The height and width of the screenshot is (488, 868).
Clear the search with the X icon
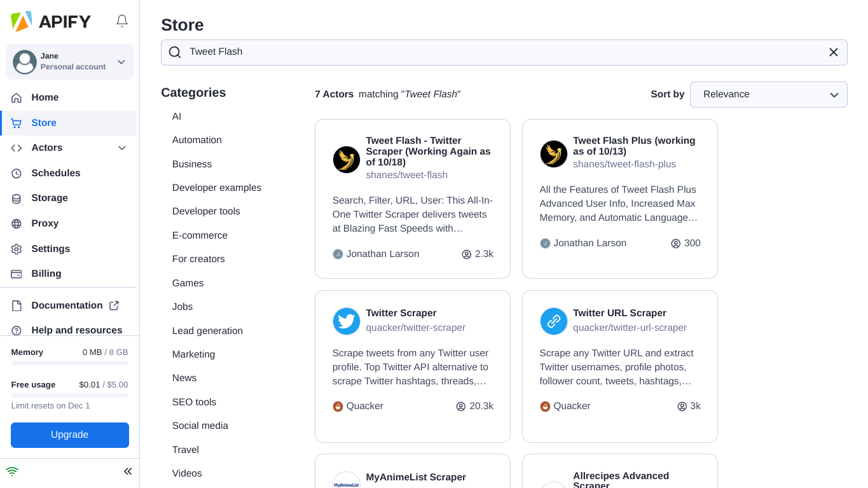[x=833, y=52]
